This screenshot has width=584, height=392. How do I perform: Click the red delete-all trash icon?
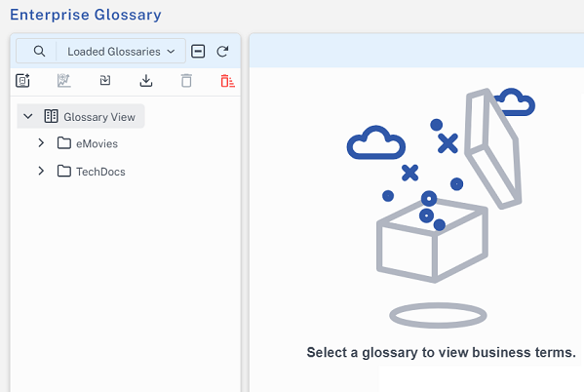227,81
